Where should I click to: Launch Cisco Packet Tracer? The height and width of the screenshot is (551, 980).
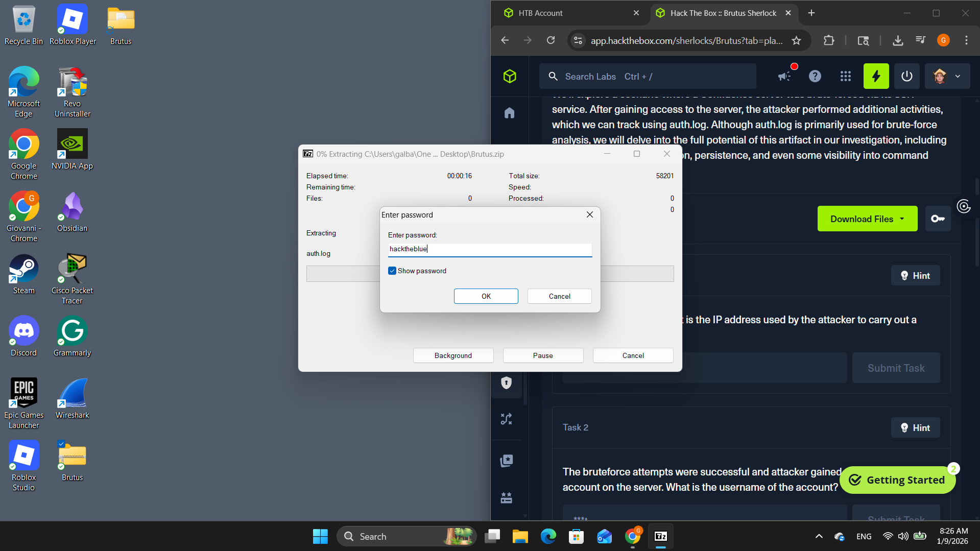tap(73, 279)
